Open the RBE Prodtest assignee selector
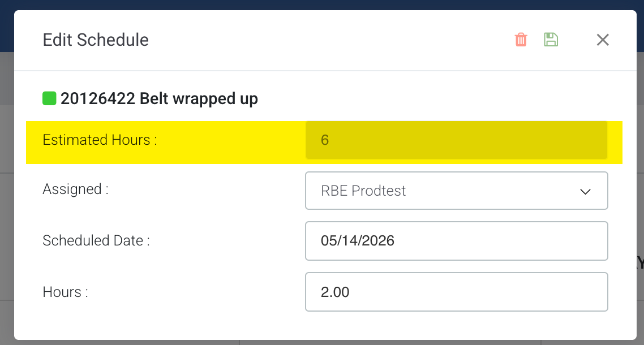644x345 pixels. [456, 191]
